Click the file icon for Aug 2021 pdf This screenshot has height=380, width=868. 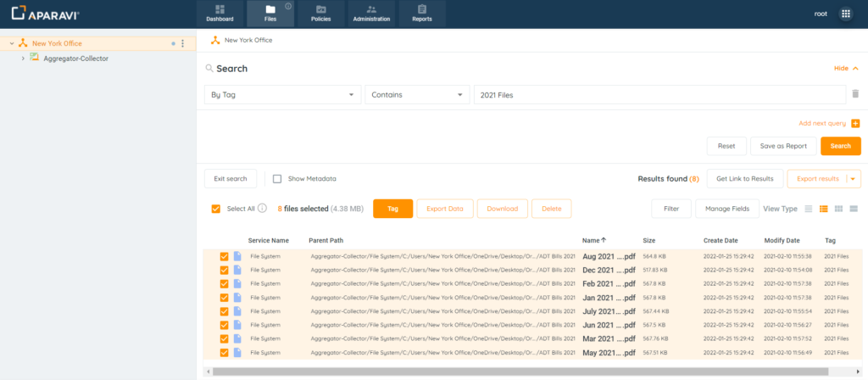[237, 256]
